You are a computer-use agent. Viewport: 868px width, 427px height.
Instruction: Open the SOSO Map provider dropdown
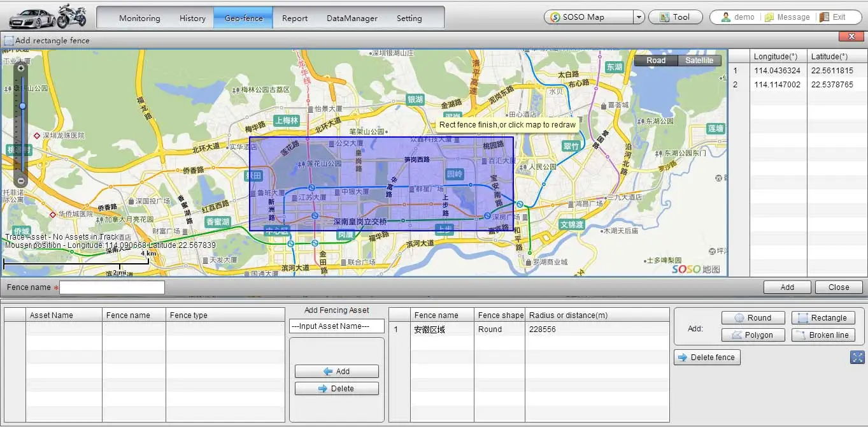[639, 17]
